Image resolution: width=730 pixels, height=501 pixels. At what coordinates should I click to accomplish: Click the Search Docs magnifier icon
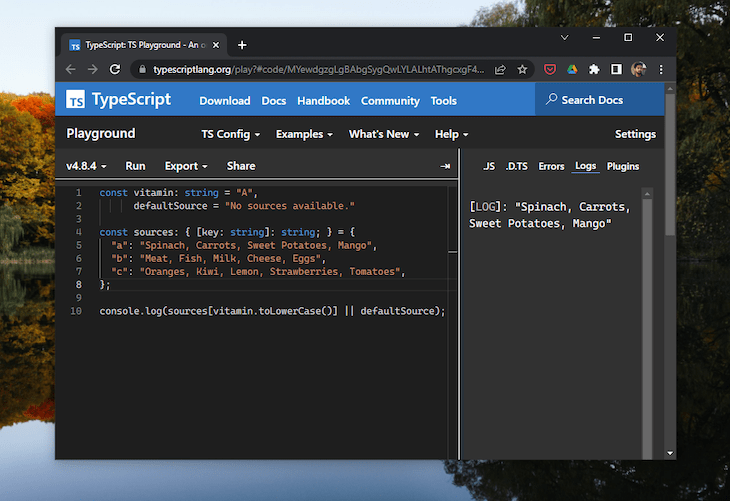tap(552, 99)
